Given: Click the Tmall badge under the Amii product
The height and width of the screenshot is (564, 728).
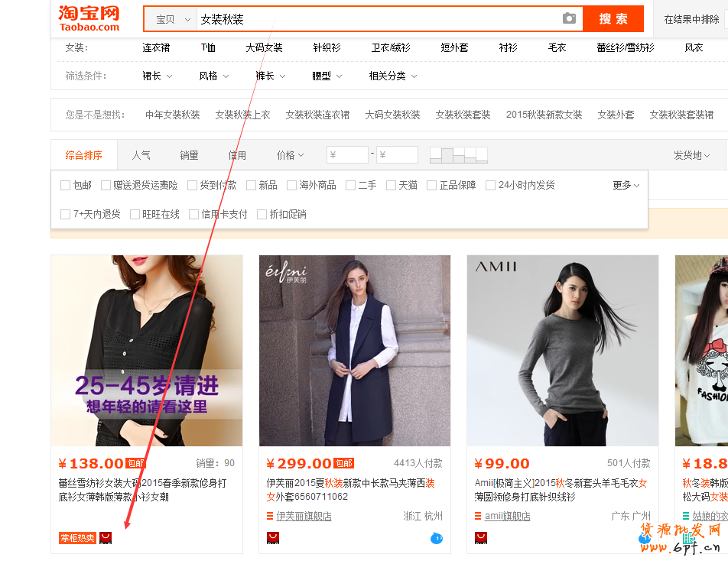Looking at the screenshot, I should 481,538.
